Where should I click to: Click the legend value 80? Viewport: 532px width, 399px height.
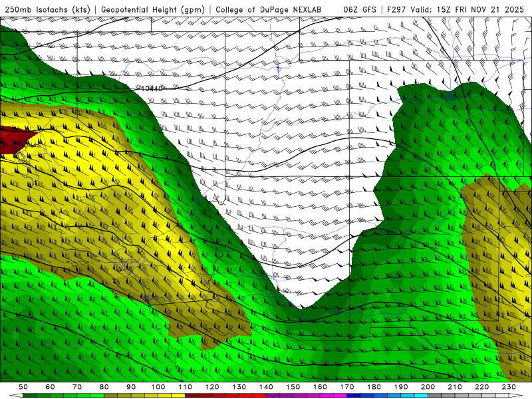tap(104, 387)
